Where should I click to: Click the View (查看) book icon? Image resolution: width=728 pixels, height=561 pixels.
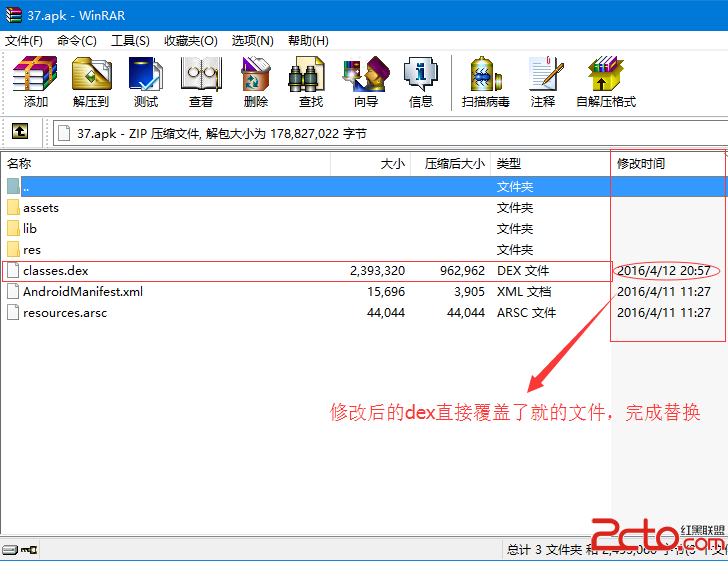tap(201, 74)
